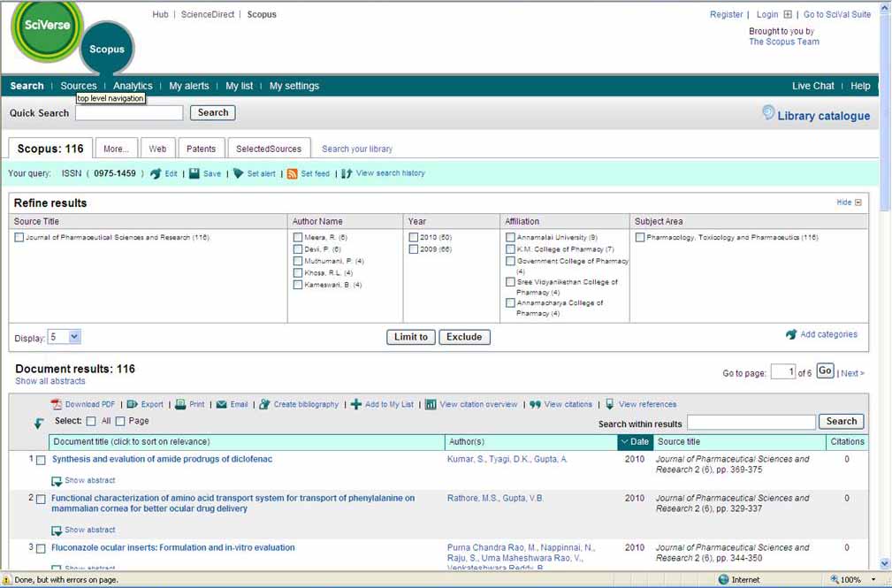
Task: Click the Add to My List plus icon
Action: 356,404
